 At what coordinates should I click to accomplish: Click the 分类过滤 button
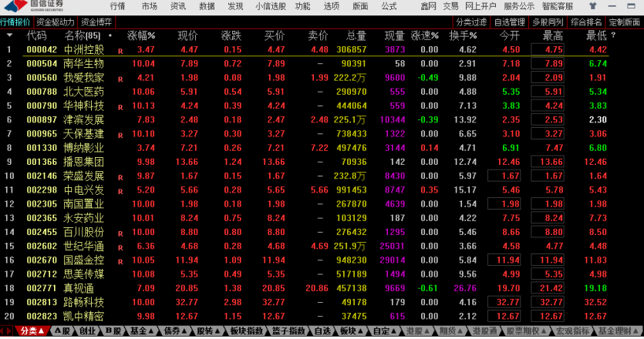click(471, 22)
